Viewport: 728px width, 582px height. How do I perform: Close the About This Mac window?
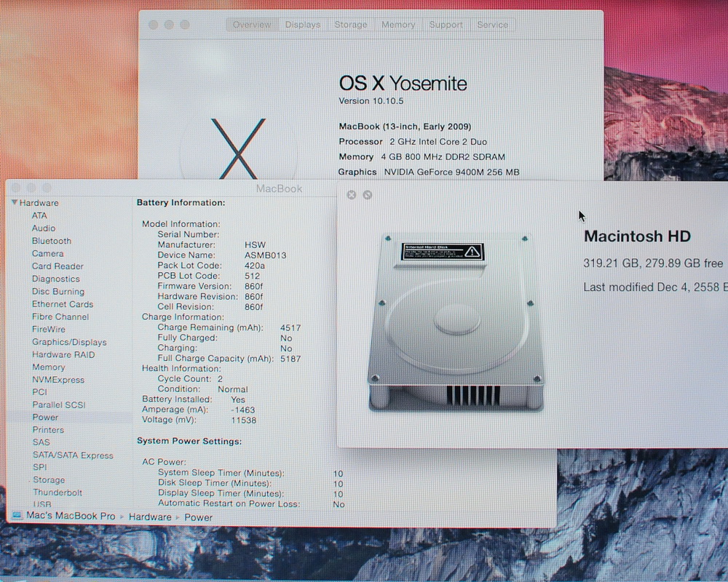(x=153, y=25)
